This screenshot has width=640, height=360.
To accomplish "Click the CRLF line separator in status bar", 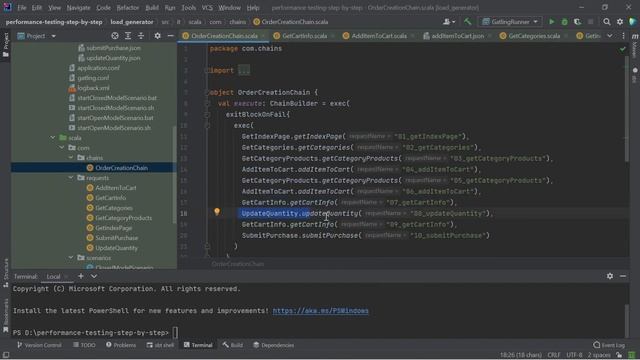I will coord(553,355).
